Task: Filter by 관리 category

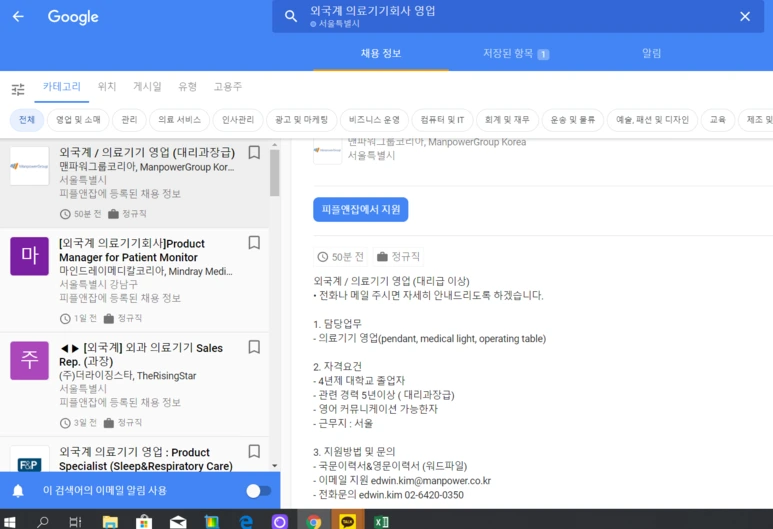Action: (x=129, y=120)
